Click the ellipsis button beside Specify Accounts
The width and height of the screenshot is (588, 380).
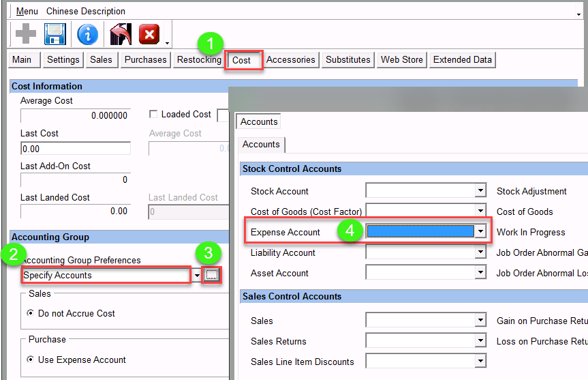[212, 275]
